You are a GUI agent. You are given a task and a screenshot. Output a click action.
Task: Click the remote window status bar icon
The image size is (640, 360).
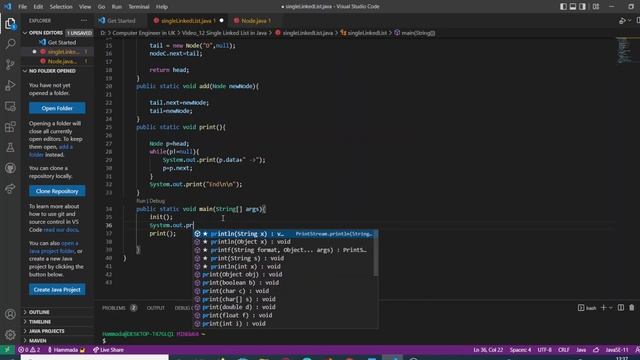coord(7,350)
